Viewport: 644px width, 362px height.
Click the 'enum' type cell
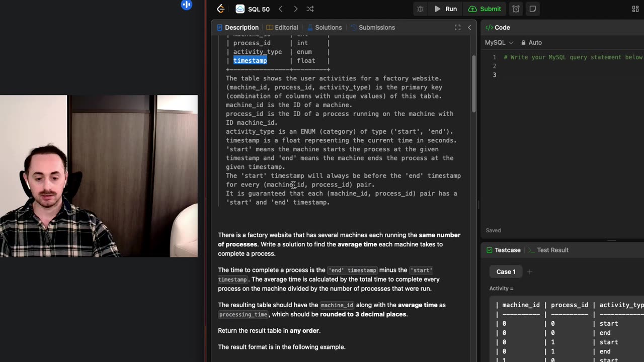point(304,52)
